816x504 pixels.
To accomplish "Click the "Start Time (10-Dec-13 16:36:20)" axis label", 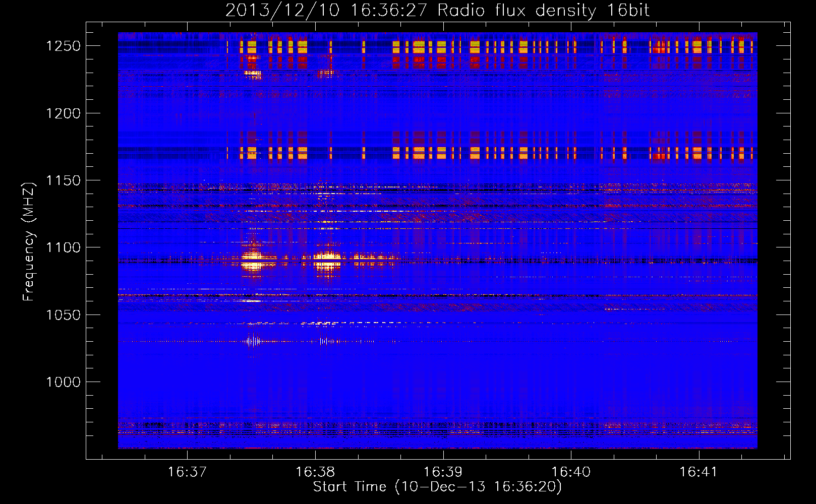I will (437, 487).
